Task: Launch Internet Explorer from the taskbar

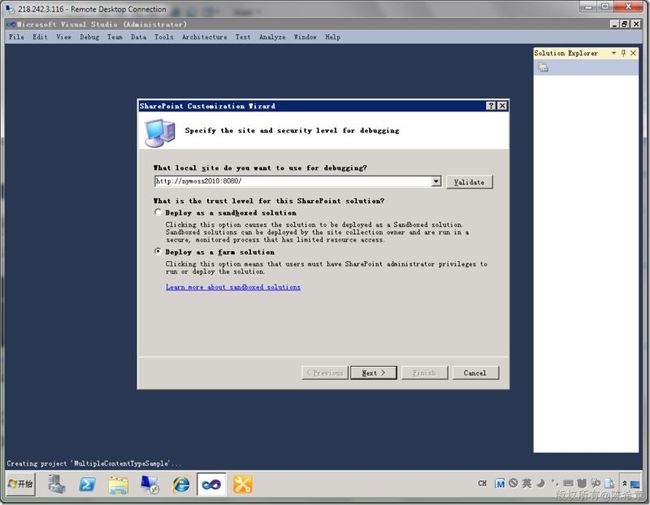Action: (x=181, y=484)
